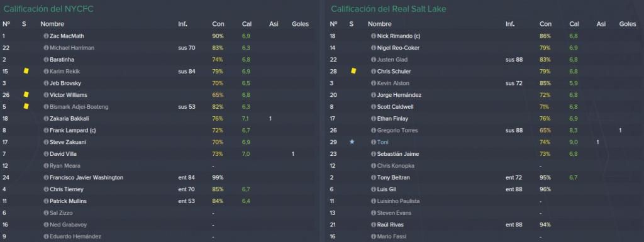Click info icon next to Zac MacMath
The height and width of the screenshot is (242, 644).
pyautogui.click(x=46, y=36)
